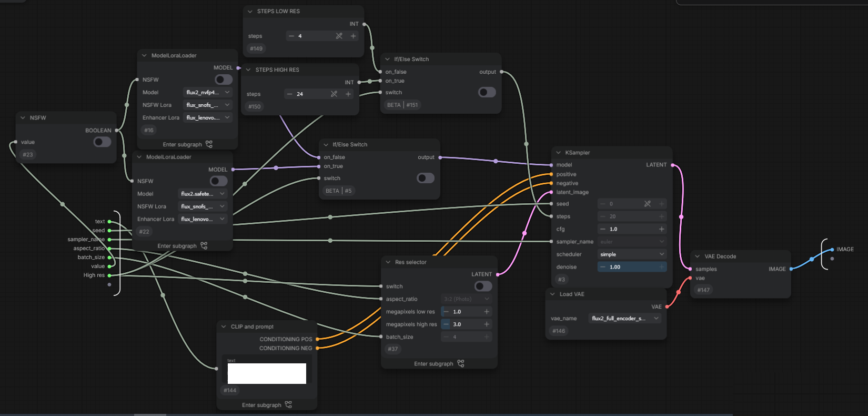Viewport: 868px width, 416px height.
Task: Click Enter subgraph on ModelLoraLoader #16
Action: pyautogui.click(x=188, y=144)
